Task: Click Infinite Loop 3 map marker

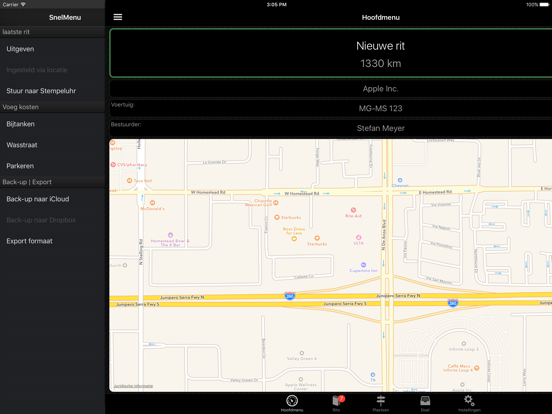Action: coord(464,344)
